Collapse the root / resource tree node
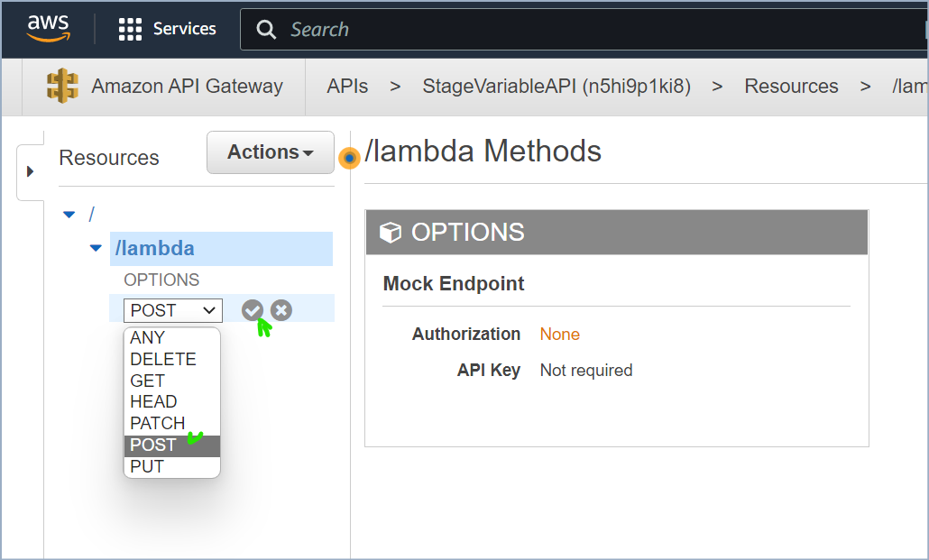929x560 pixels. click(x=69, y=215)
